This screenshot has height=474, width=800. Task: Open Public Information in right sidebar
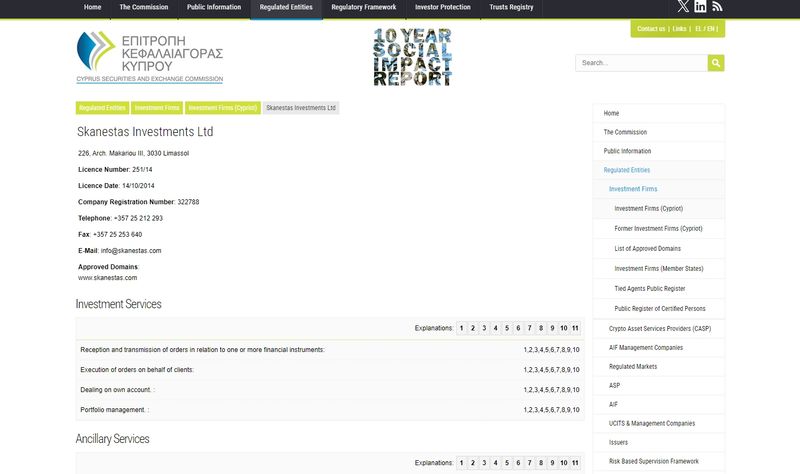coord(659,151)
